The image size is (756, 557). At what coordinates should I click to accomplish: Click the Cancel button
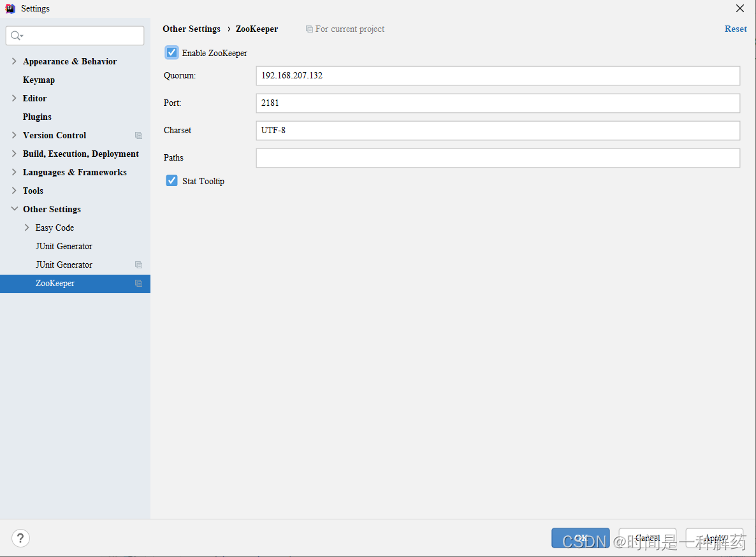click(648, 539)
